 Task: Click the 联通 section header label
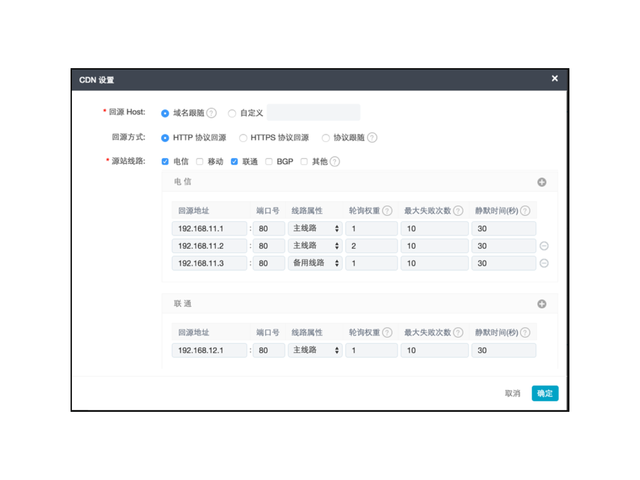[182, 304]
